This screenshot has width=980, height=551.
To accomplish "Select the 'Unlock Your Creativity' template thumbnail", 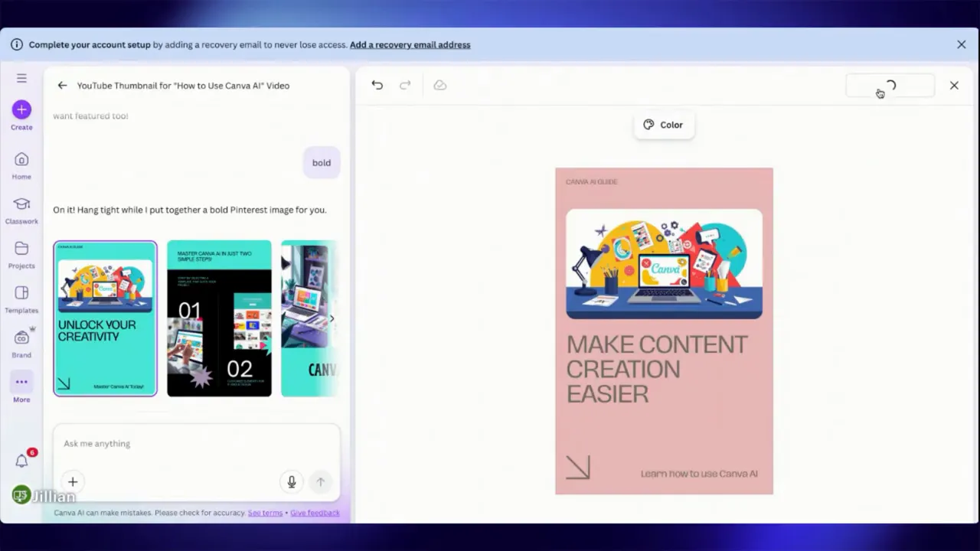I will coord(105,318).
